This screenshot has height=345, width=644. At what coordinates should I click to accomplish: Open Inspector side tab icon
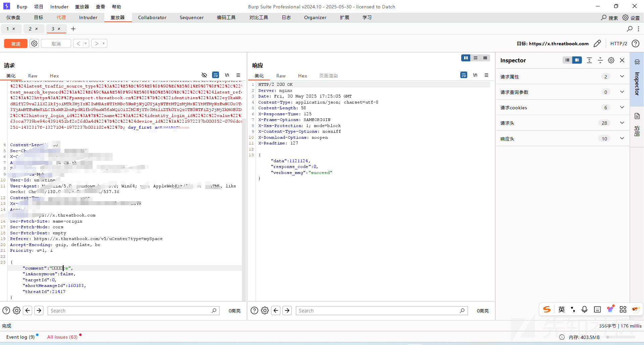(x=637, y=62)
